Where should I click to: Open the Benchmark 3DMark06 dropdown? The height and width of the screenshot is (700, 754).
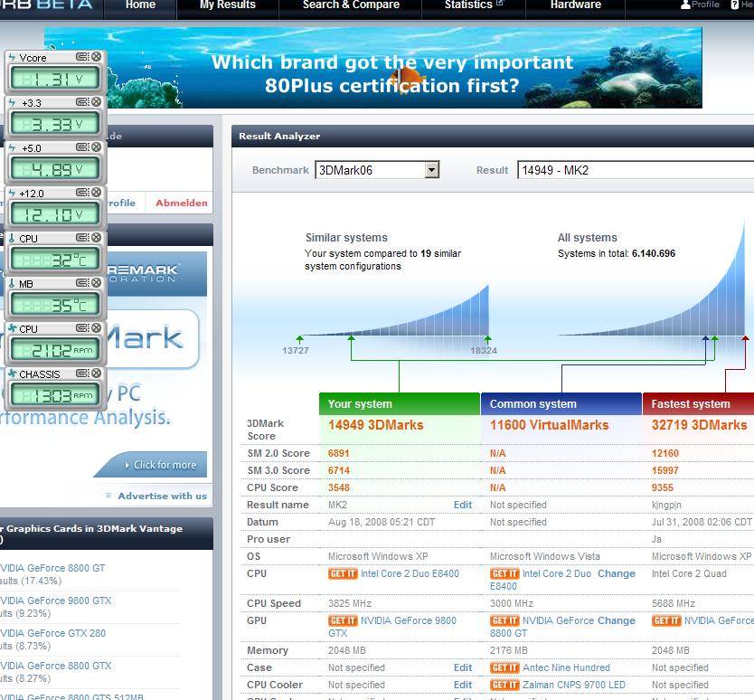pyautogui.click(x=378, y=170)
